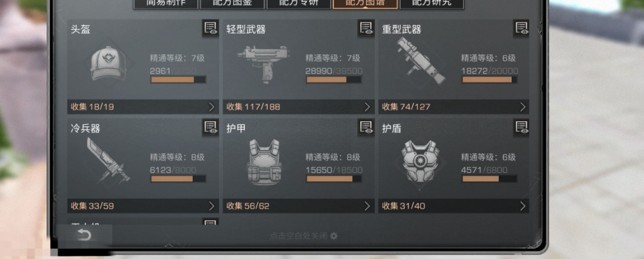Expand the 收集 18/19 helmet collection
Image resolution: width=644 pixels, height=259 pixels.
point(143,107)
